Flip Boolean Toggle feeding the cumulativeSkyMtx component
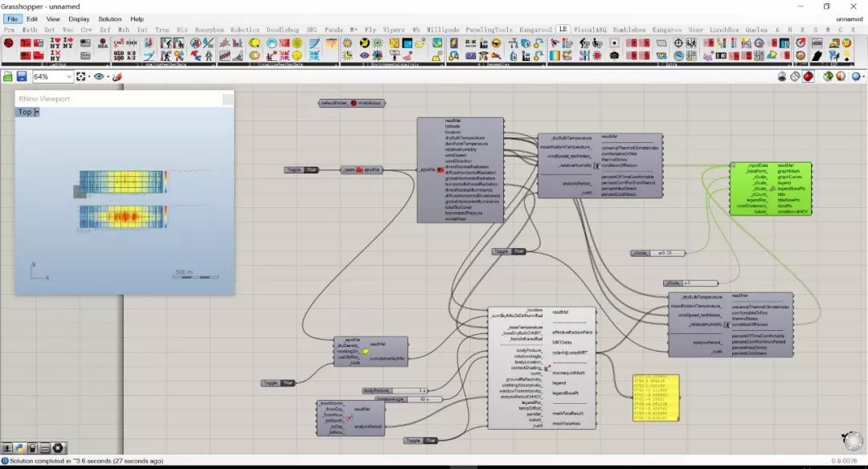The image size is (868, 469). [287, 383]
